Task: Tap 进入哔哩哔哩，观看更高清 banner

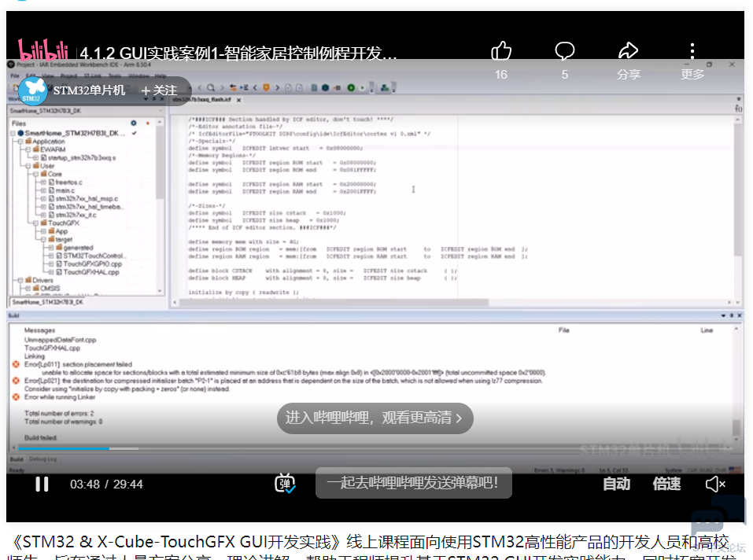Action: (375, 418)
